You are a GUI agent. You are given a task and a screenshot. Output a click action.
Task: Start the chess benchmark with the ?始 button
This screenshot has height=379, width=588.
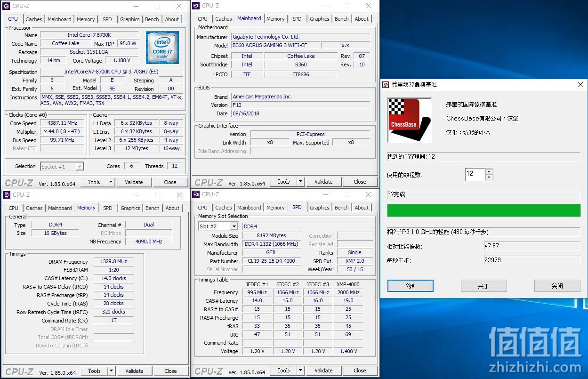(410, 286)
